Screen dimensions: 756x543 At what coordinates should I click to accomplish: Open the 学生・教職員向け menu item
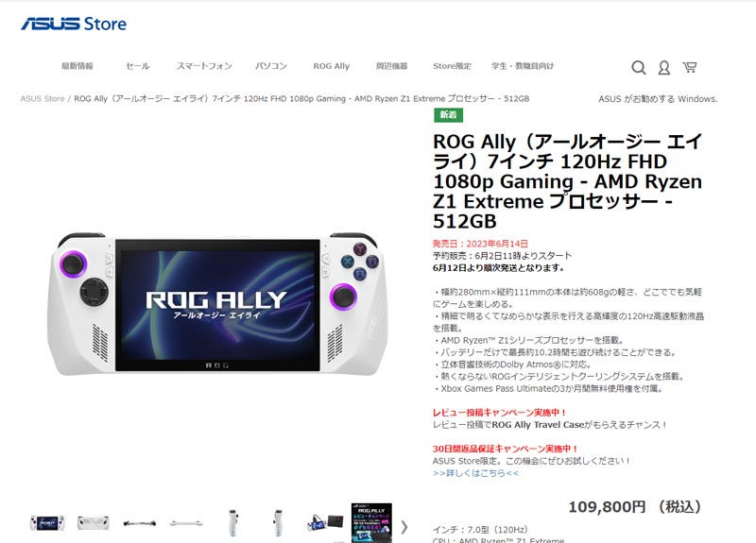click(x=523, y=66)
